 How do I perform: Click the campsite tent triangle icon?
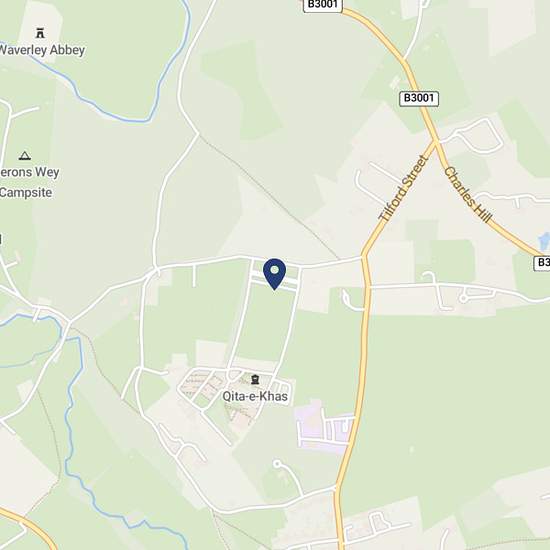(x=25, y=155)
